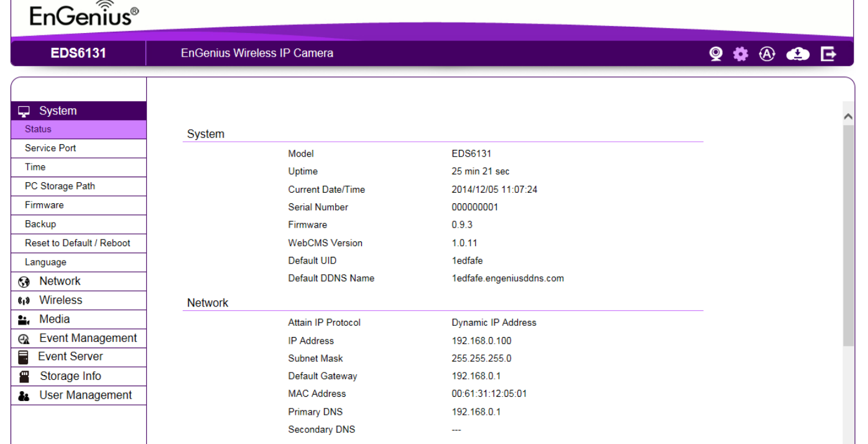
Task: Click the EnGenius logo
Action: point(84,15)
